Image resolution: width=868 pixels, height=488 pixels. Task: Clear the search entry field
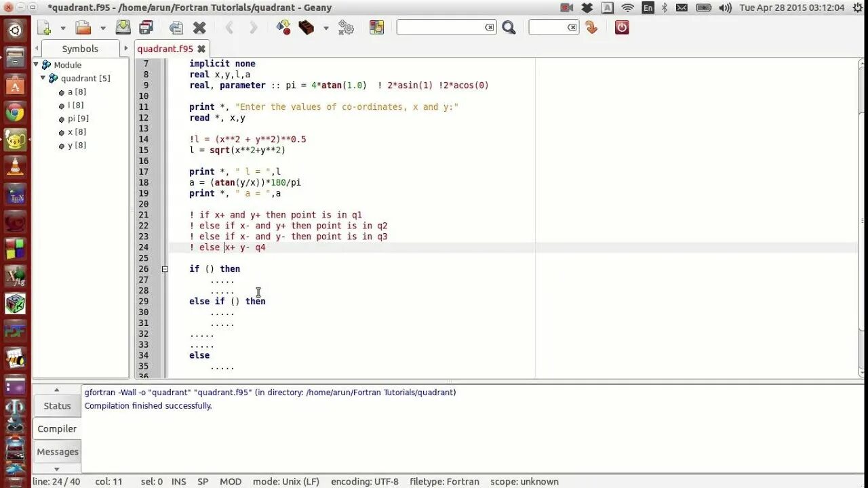489,26
